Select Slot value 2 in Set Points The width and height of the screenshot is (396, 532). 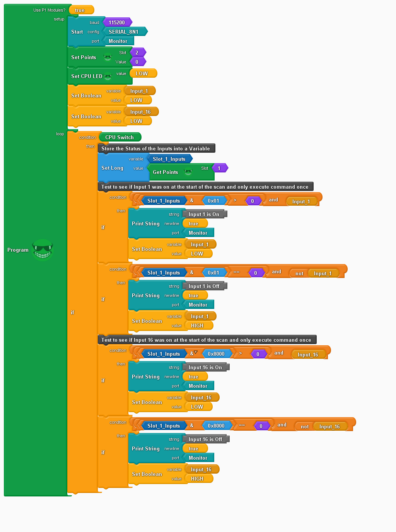(x=138, y=53)
